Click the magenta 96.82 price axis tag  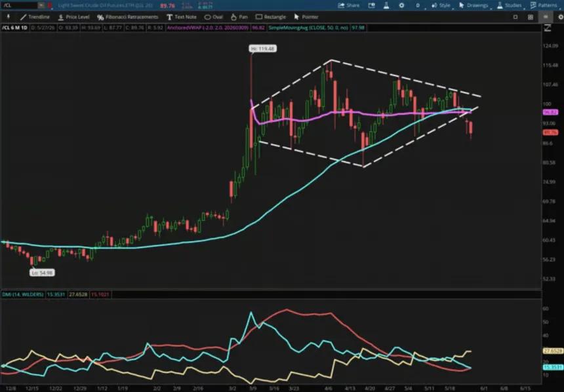click(x=550, y=113)
